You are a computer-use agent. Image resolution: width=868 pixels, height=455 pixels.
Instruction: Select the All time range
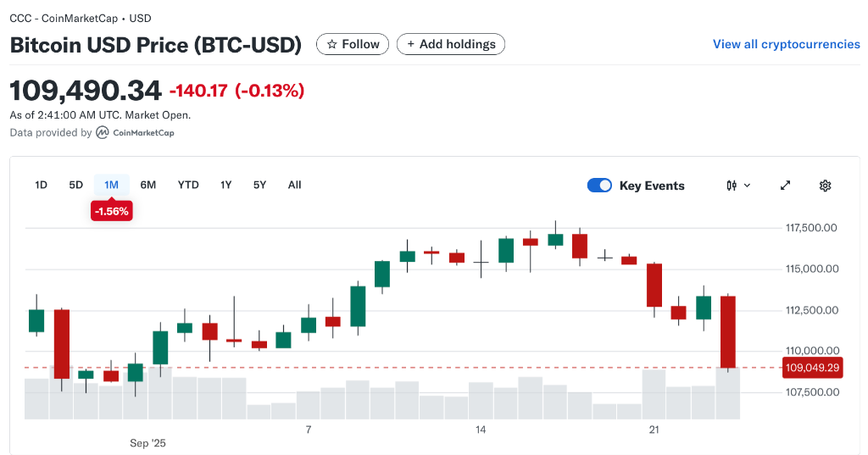click(294, 185)
